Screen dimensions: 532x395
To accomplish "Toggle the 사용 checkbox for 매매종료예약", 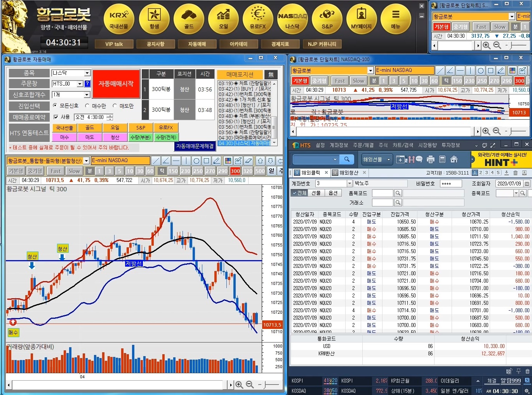I will (x=56, y=117).
